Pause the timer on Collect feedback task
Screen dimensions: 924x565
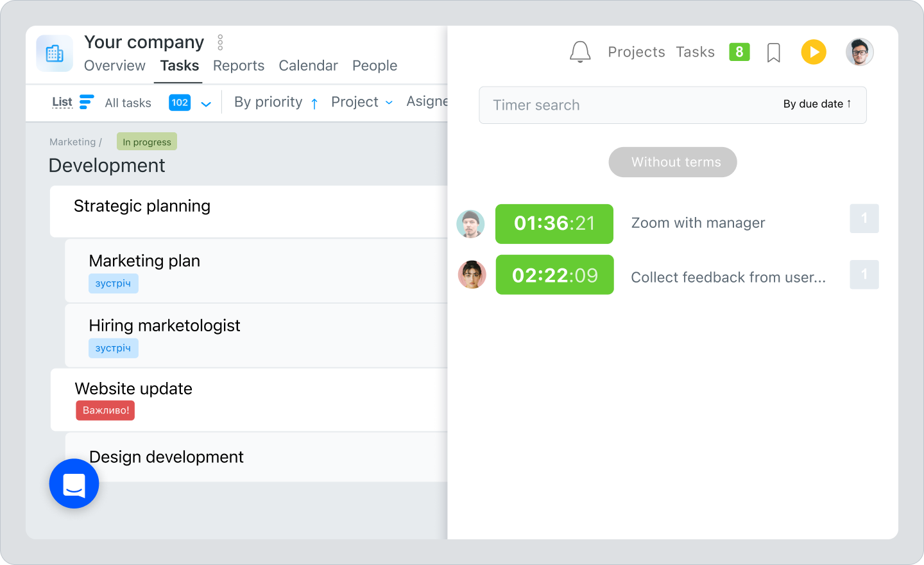click(554, 275)
